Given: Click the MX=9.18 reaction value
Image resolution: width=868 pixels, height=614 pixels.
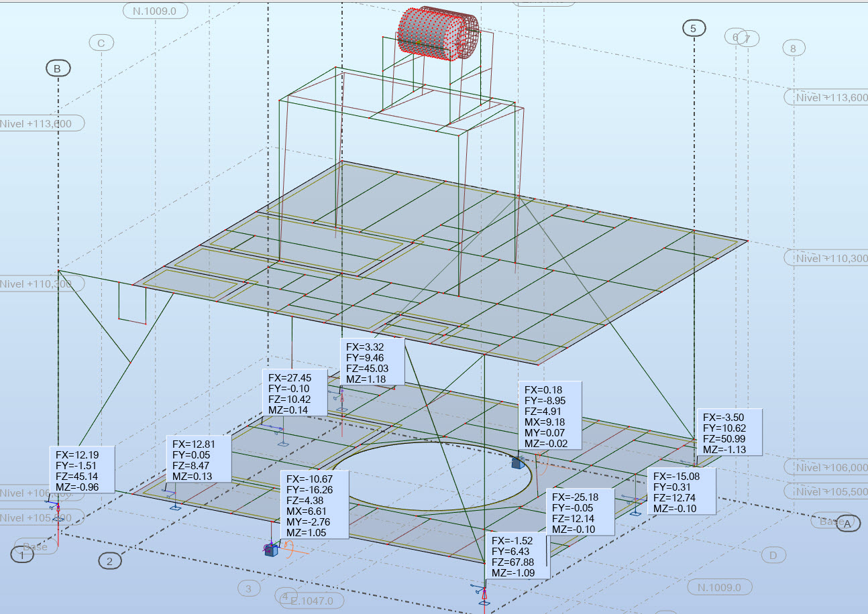Looking at the screenshot, I should [x=545, y=422].
